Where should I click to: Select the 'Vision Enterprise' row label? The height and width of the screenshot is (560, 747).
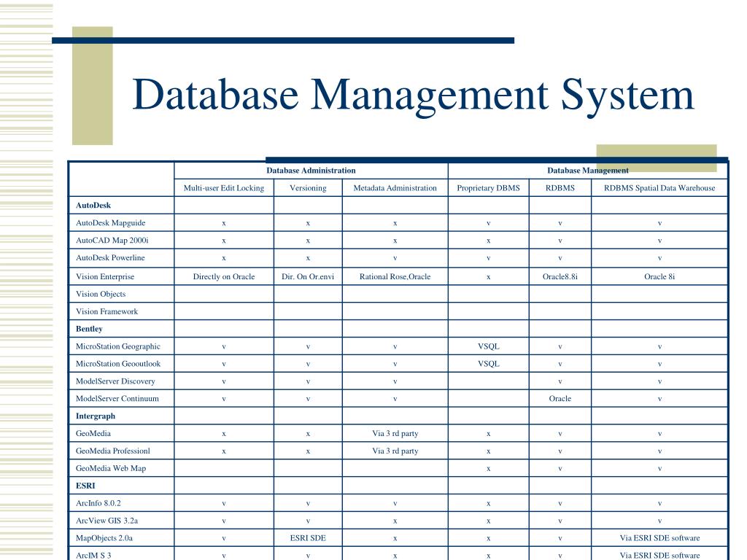pyautogui.click(x=105, y=276)
